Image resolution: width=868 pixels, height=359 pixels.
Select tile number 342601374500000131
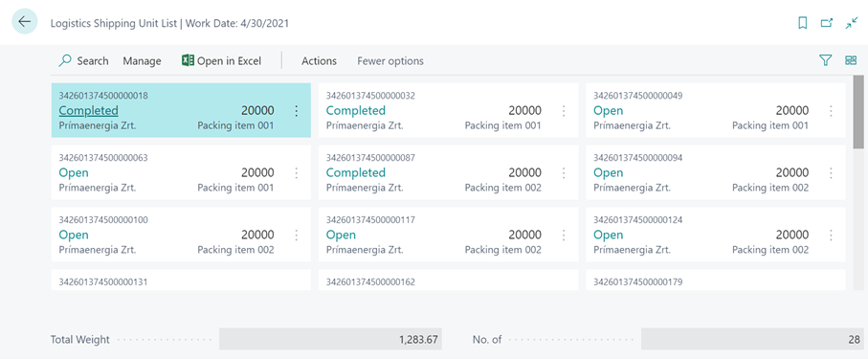tap(181, 280)
